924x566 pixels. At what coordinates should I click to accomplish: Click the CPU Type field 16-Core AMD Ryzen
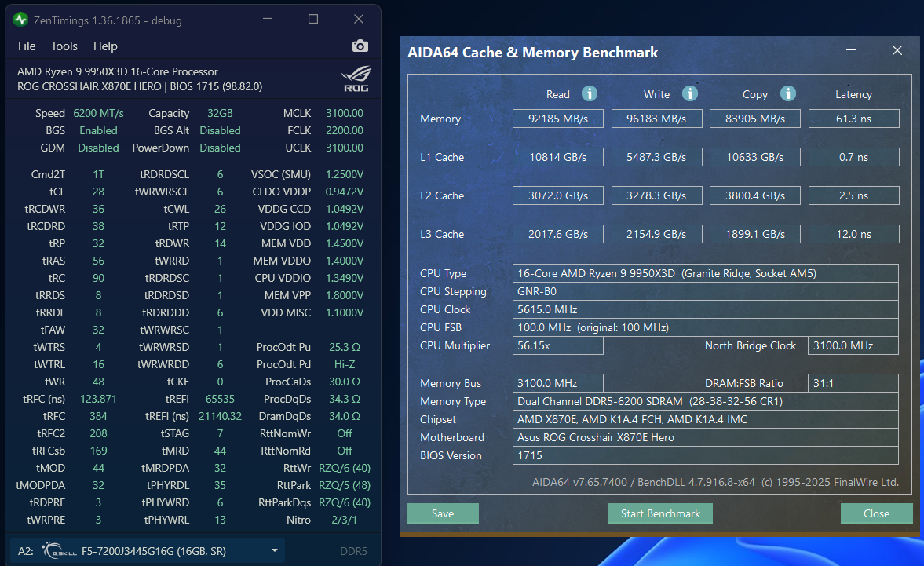point(706,273)
